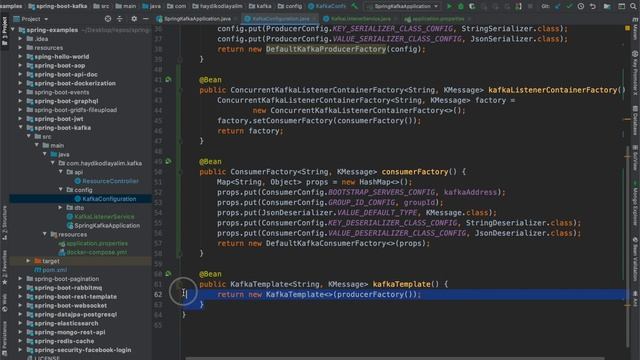Image resolution: width=640 pixels, height=360 pixels.
Task: Open the Project Structure folder icon
Action: pyautogui.click(x=607, y=6)
